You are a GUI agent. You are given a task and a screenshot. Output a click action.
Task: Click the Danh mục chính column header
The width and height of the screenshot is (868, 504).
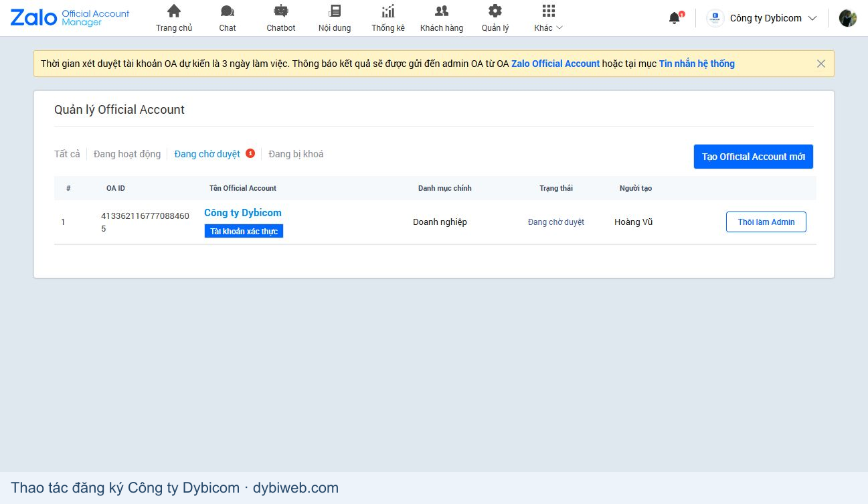click(x=445, y=188)
